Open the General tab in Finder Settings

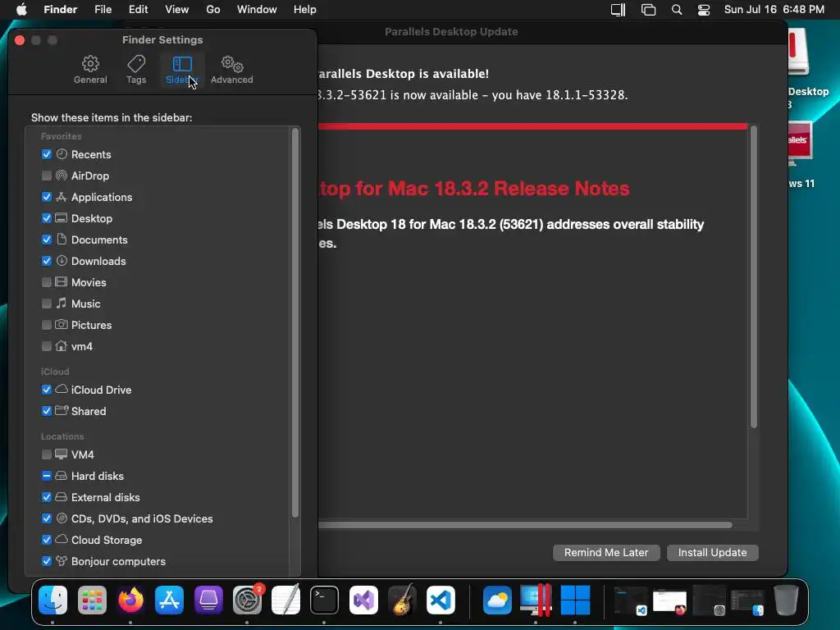click(x=90, y=70)
